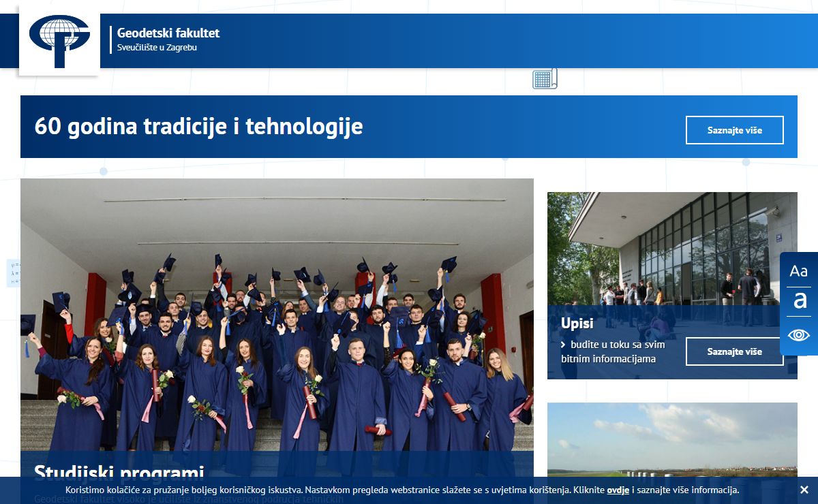Click the chevron arrow beside budite u toku

(563, 345)
